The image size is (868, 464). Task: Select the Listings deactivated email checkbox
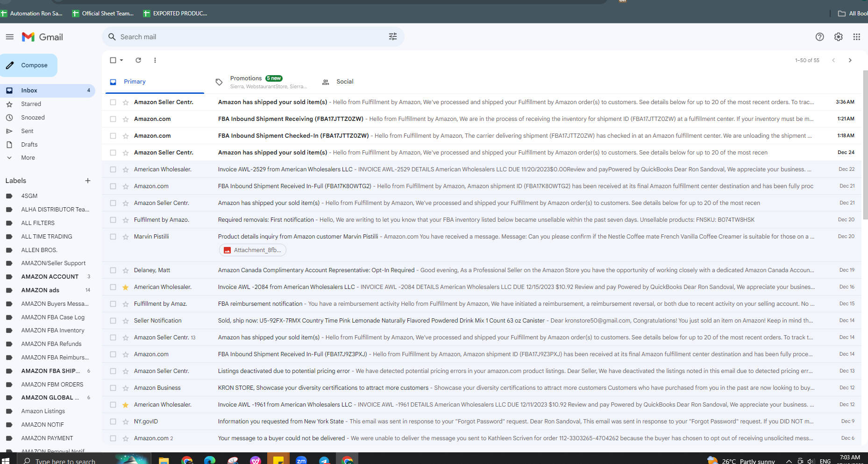(x=113, y=371)
